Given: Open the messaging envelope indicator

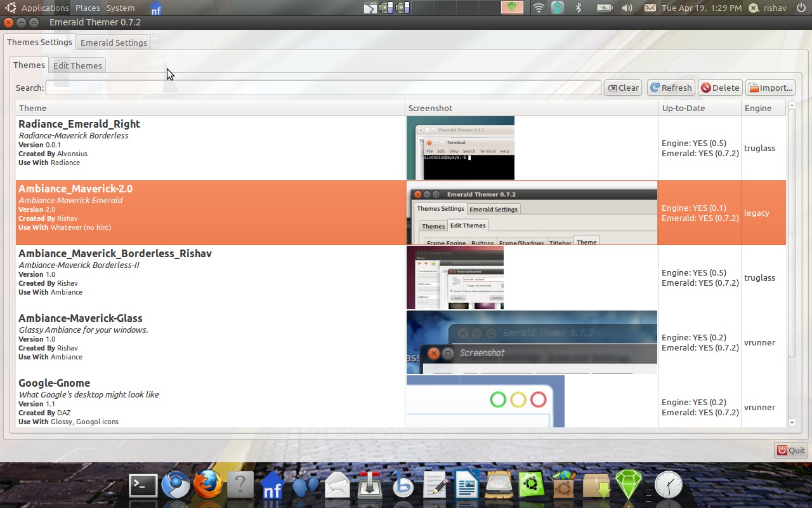Looking at the screenshot, I should pyautogui.click(x=650, y=8).
